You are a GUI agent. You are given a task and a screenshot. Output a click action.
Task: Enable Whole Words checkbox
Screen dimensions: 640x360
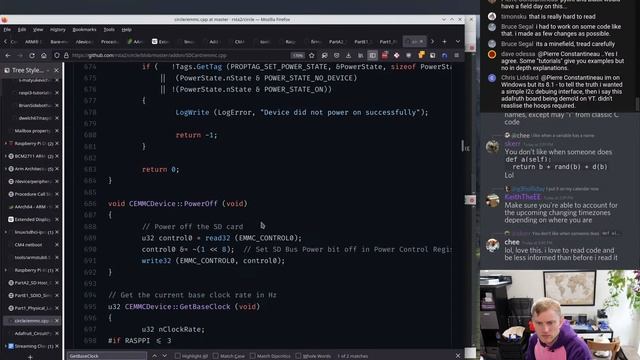pyautogui.click(x=298, y=356)
